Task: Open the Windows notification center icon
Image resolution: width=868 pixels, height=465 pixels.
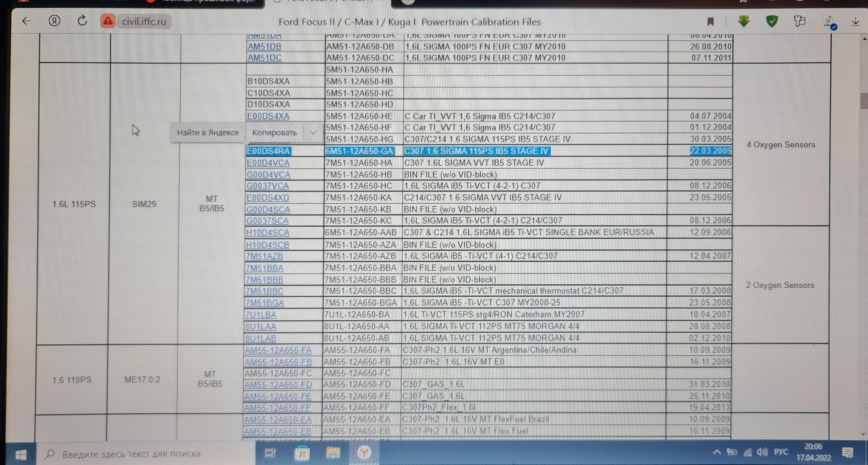Action: pos(848,453)
